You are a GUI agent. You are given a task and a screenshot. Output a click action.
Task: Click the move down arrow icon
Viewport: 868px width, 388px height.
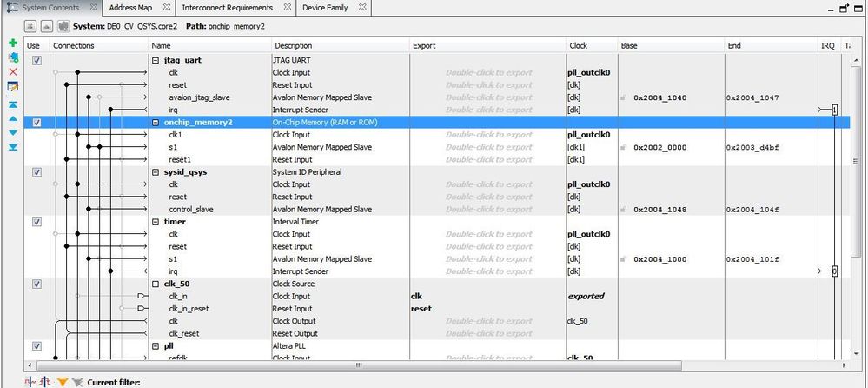[x=13, y=133]
